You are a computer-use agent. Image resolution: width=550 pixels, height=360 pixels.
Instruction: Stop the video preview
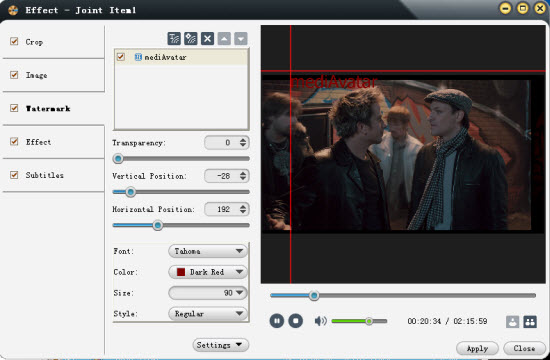[x=295, y=321]
